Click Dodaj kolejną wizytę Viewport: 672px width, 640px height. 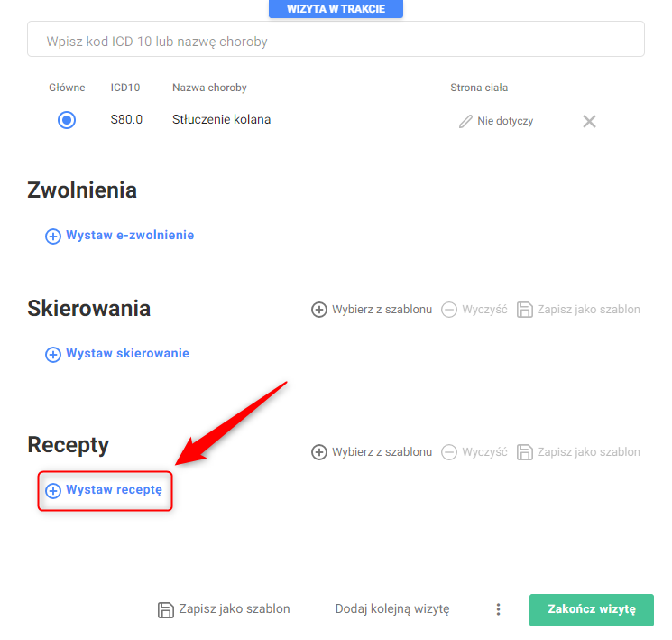pyautogui.click(x=392, y=609)
